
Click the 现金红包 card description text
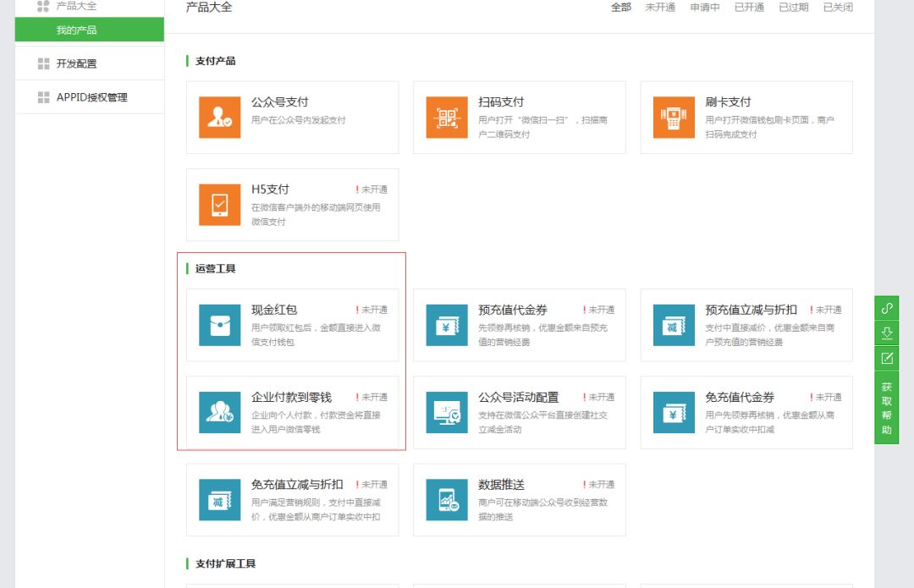click(x=316, y=335)
